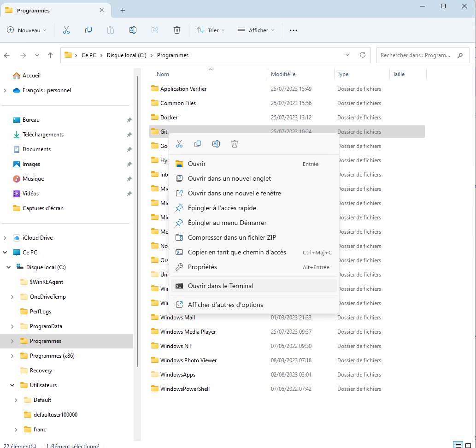Click the copy icon in the context menu
Image resolution: width=476 pixels, height=448 pixels.
tap(198, 144)
